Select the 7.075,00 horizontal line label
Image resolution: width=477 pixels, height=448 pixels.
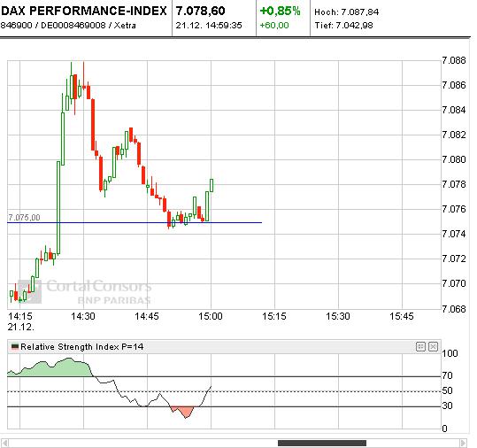[24, 217]
